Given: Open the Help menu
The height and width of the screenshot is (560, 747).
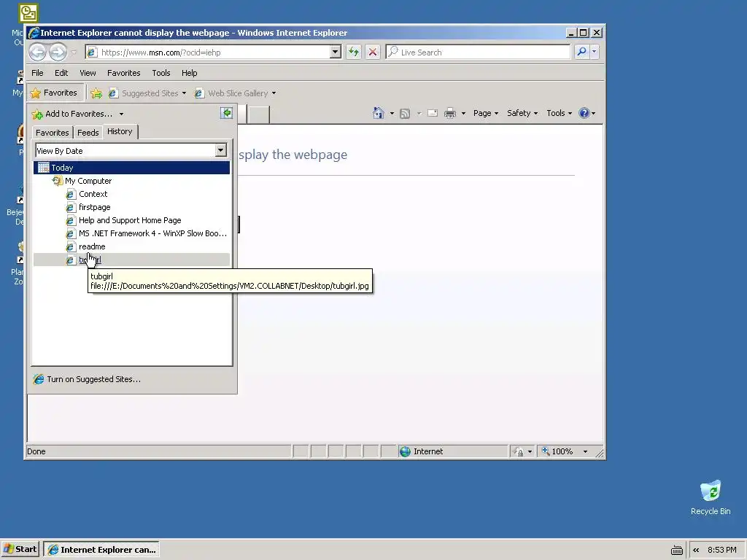Looking at the screenshot, I should point(189,73).
